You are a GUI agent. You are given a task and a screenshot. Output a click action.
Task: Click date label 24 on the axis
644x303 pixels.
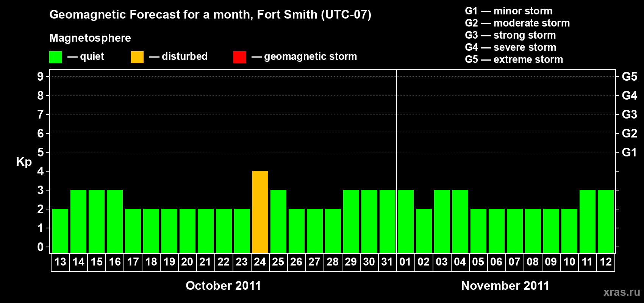point(260,262)
